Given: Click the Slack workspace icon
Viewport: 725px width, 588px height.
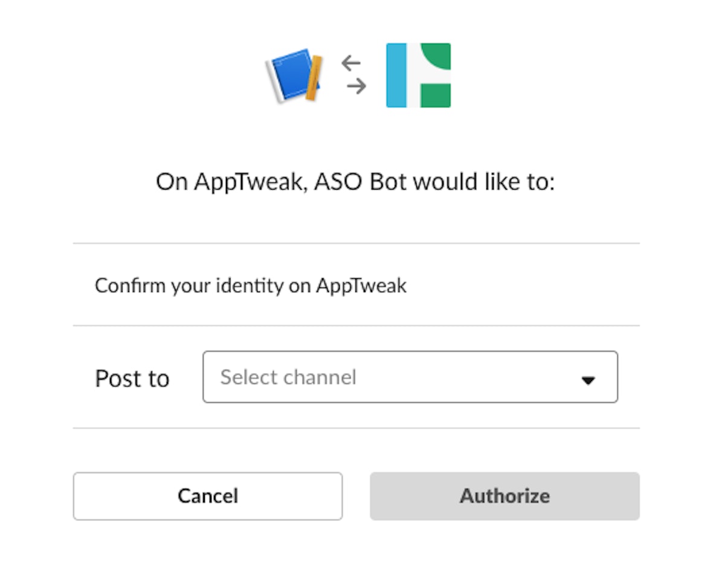Looking at the screenshot, I should 418,74.
